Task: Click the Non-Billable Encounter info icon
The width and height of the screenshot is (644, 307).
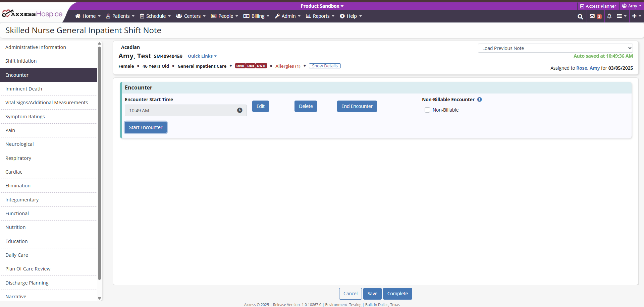Action: pyautogui.click(x=479, y=100)
